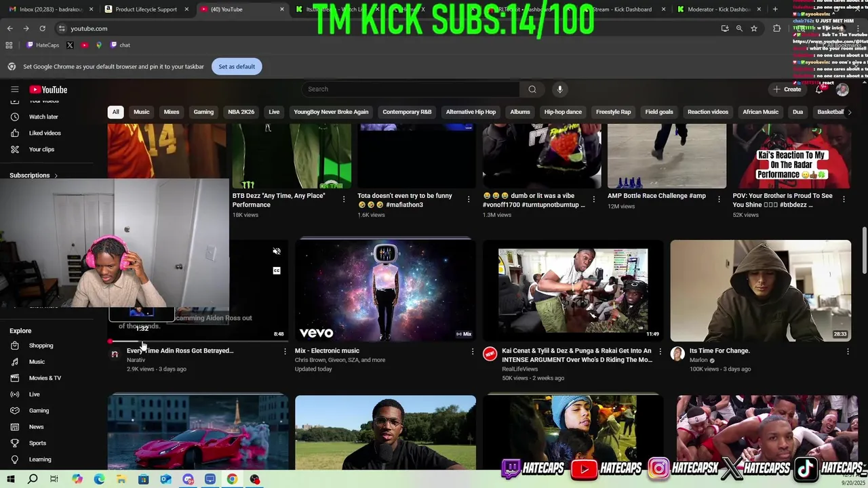Image resolution: width=868 pixels, height=488 pixels.
Task: Expand the Subscriptions section
Action: point(33,175)
